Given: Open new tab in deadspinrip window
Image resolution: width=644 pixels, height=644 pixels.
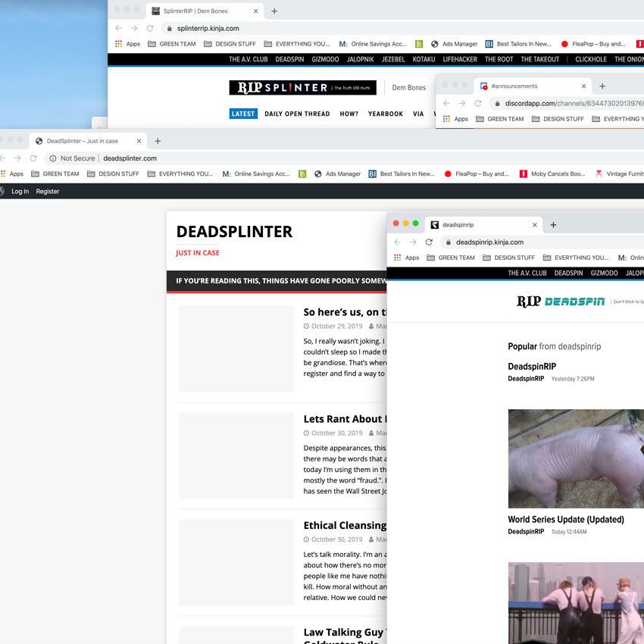Looking at the screenshot, I should coord(553,225).
